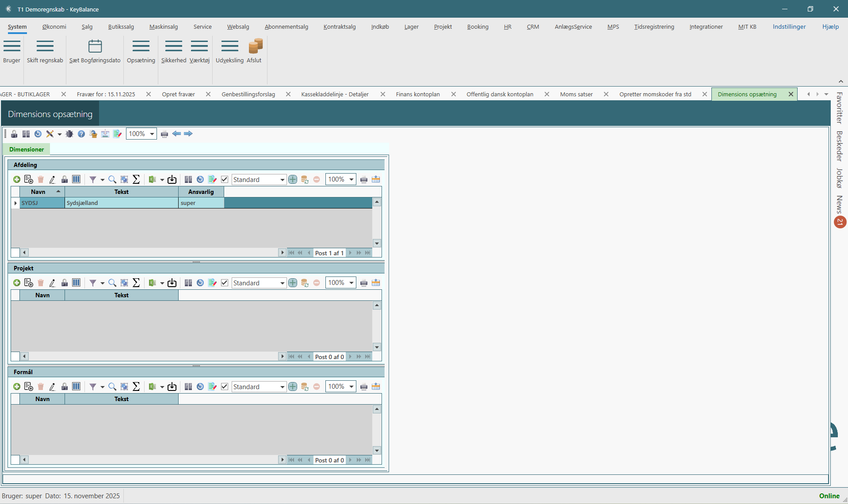Click the green add record icon in Afdeling

[17, 179]
